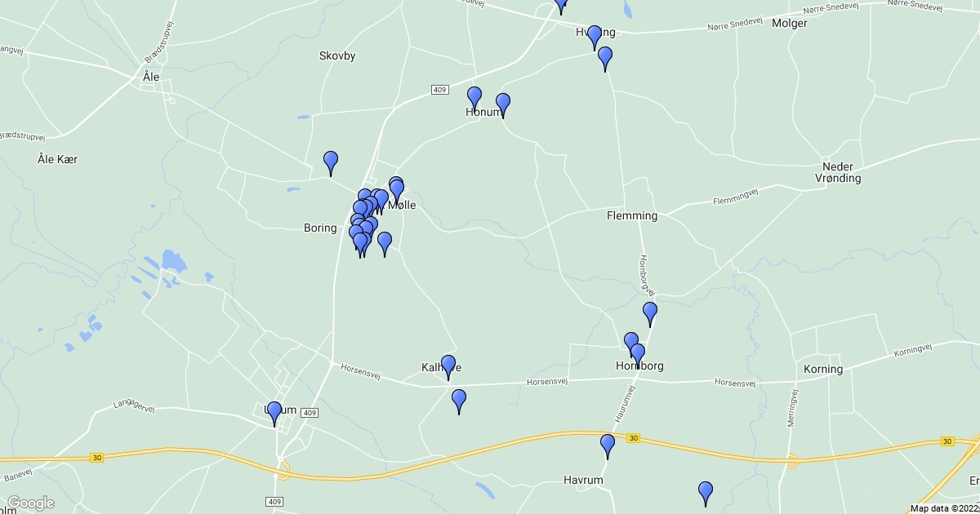Select the pin just east of Honum
The image size is (980, 514).
click(503, 105)
